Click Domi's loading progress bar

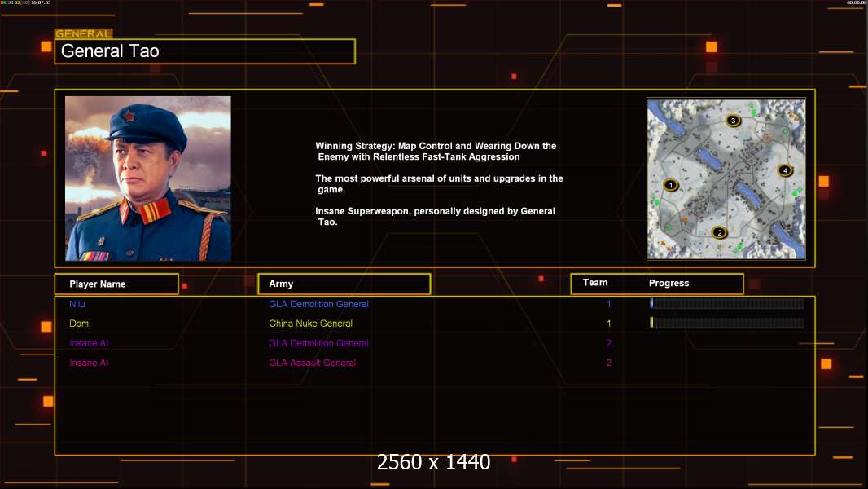727,323
